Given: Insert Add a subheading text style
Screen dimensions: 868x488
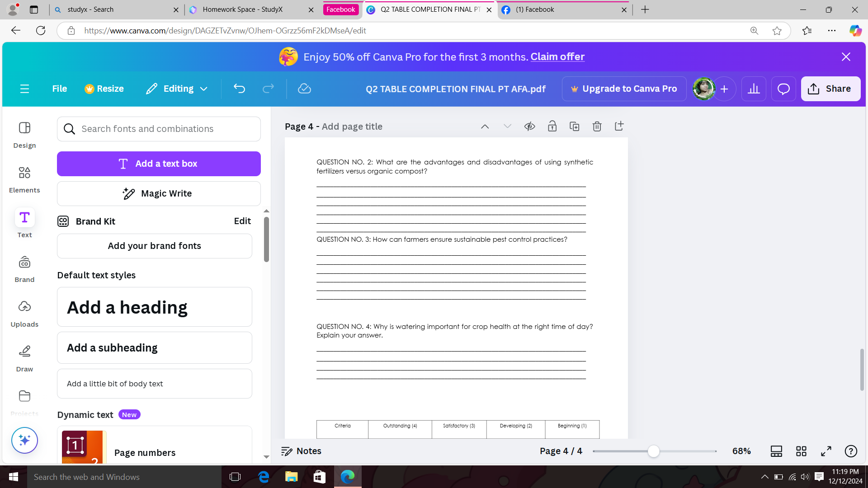Looking at the screenshot, I should coord(154,347).
